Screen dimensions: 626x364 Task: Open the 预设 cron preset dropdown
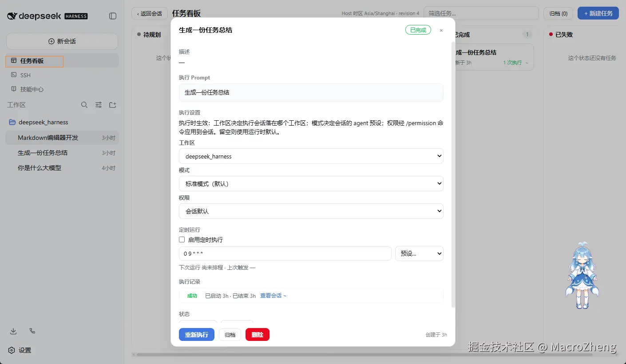click(419, 253)
